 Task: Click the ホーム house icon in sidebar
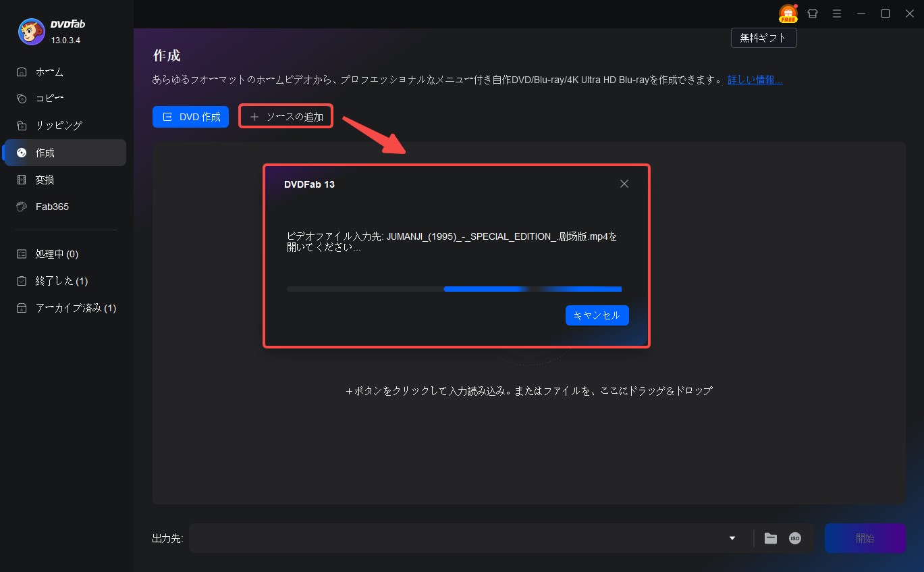pos(22,72)
